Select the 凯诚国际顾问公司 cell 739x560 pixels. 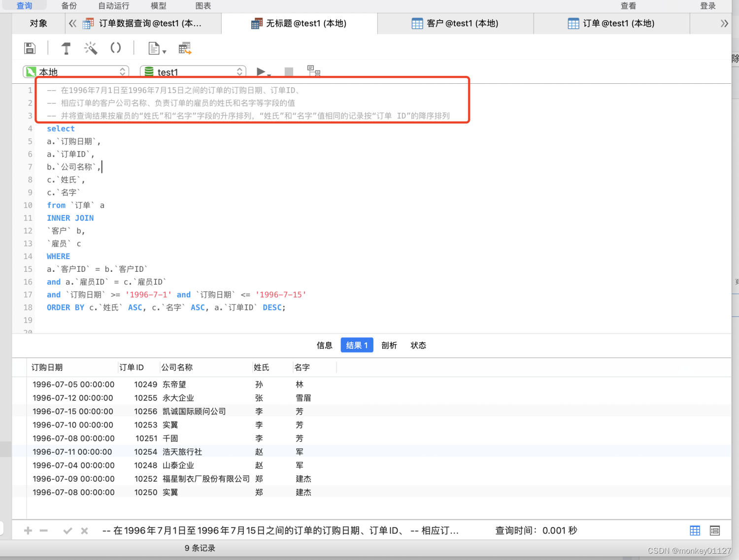(x=194, y=411)
